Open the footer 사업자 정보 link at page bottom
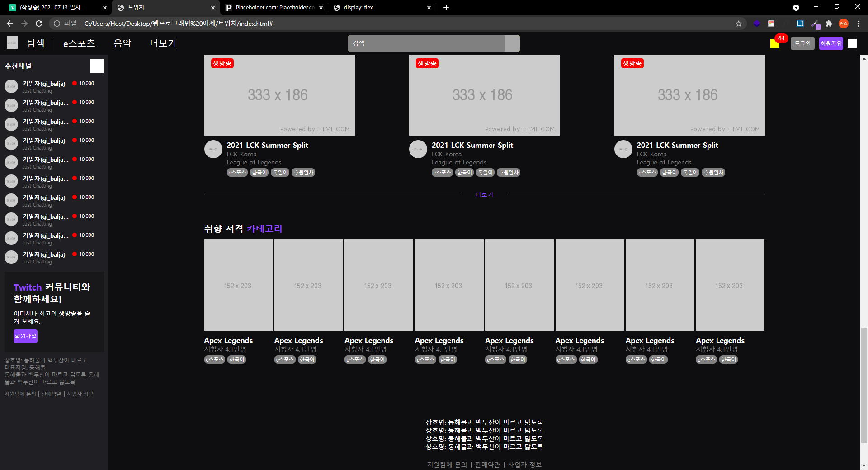The height and width of the screenshot is (470, 868). tap(525, 465)
